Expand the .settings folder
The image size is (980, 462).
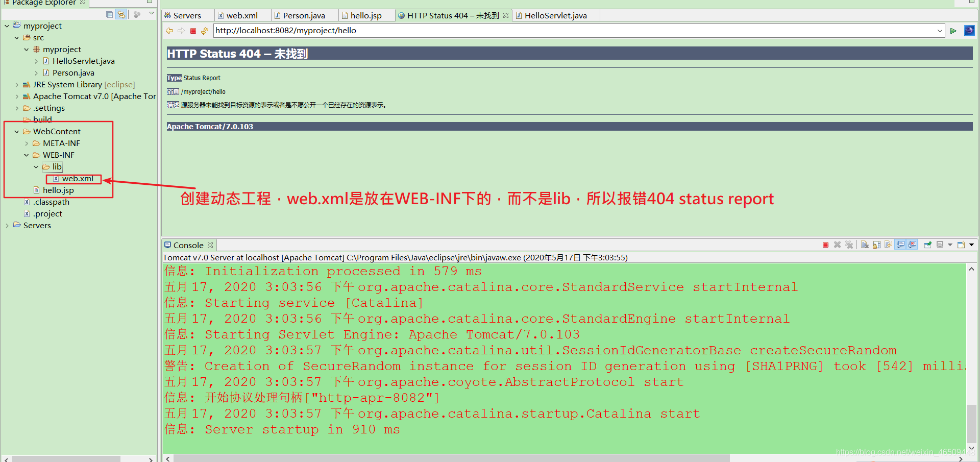point(16,108)
